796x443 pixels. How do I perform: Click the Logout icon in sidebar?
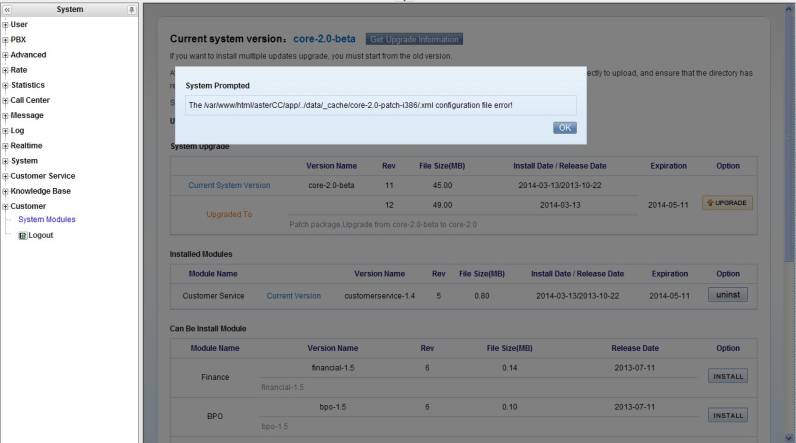tap(22, 235)
